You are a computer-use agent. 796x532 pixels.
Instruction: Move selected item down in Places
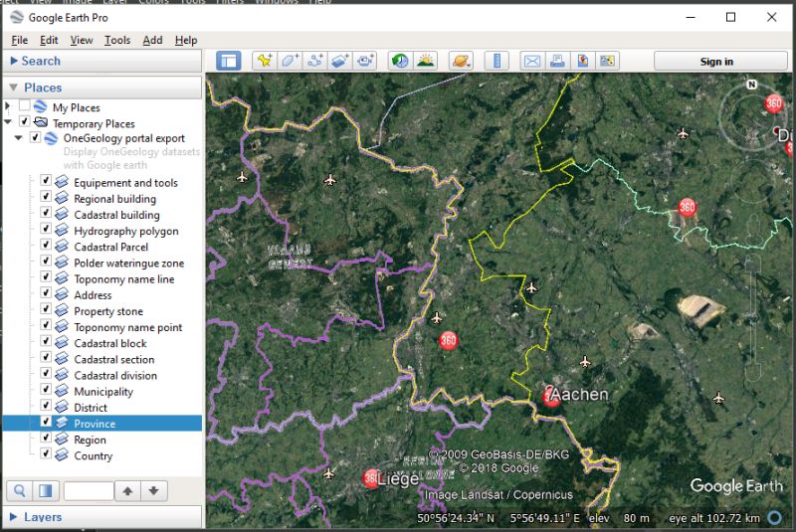(x=154, y=491)
